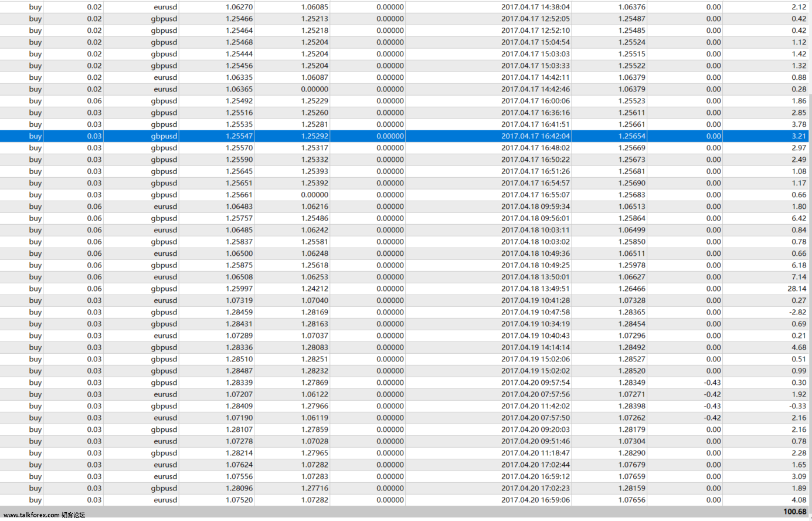This screenshot has width=812, height=521.
Task: Click the profit value 1.42
Action: click(799, 54)
